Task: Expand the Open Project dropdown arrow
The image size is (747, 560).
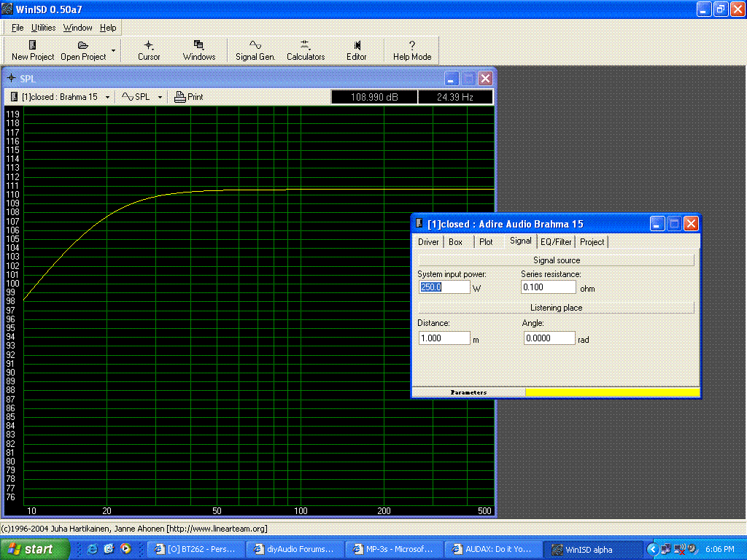Action: [x=113, y=50]
